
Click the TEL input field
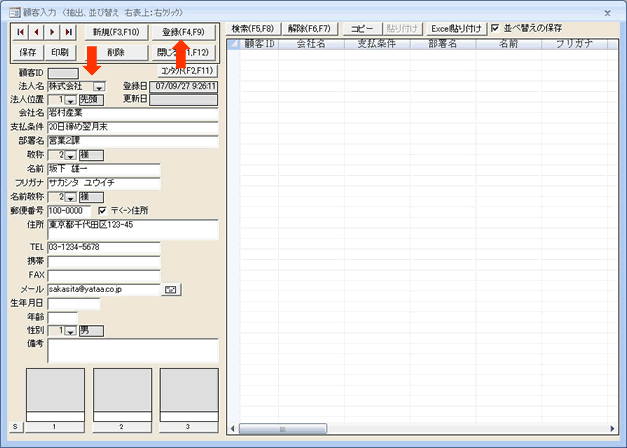(x=104, y=248)
